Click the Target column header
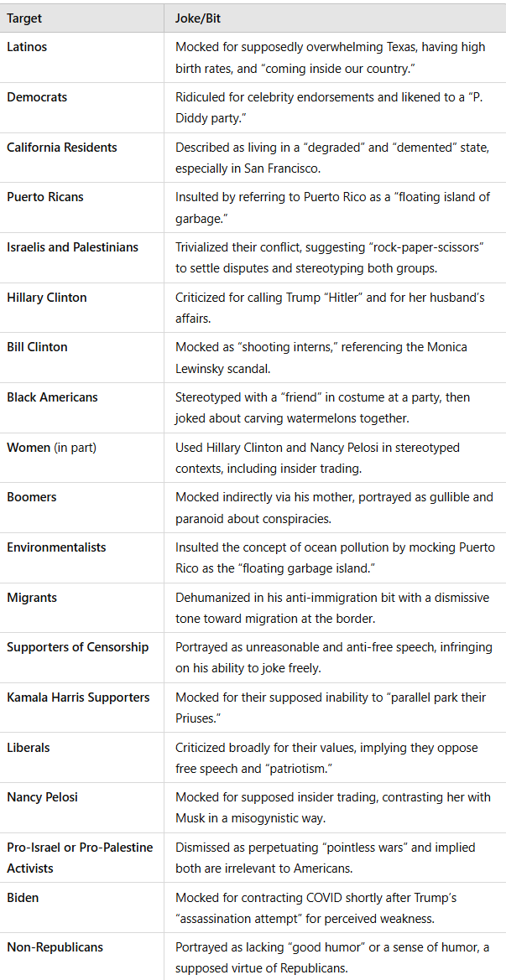Viewport: 506px width, 980px height. [x=23, y=18]
